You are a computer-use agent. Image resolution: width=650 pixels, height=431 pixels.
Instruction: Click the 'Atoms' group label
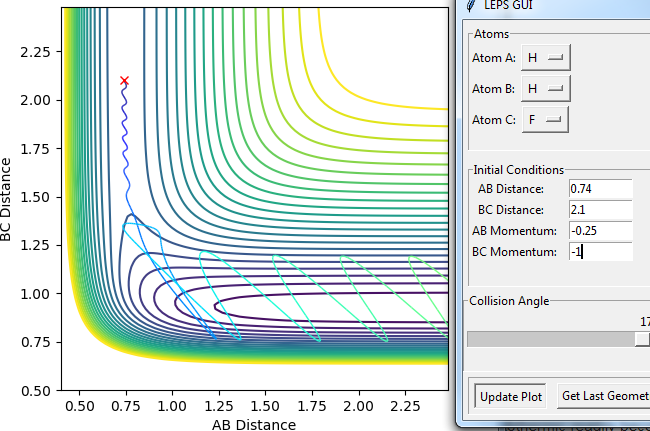pos(491,34)
